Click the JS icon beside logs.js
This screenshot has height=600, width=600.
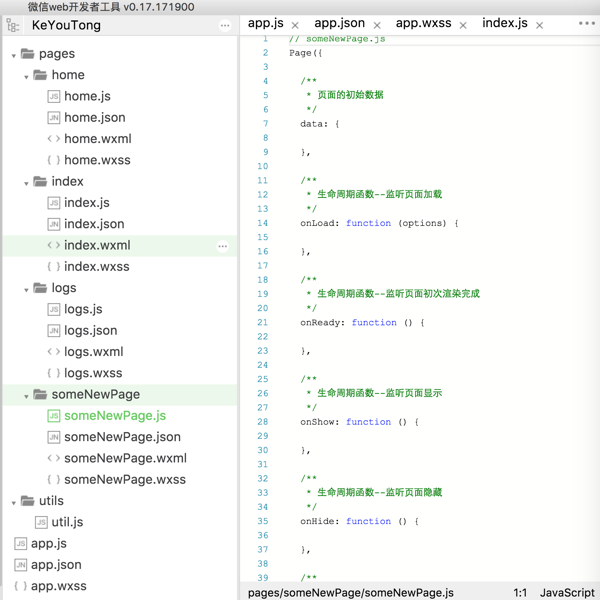[x=54, y=309]
